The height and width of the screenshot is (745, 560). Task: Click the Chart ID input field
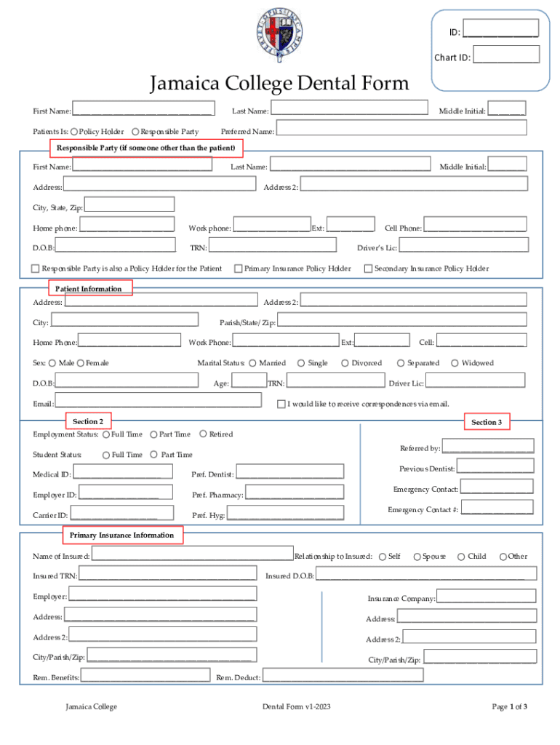coord(506,55)
